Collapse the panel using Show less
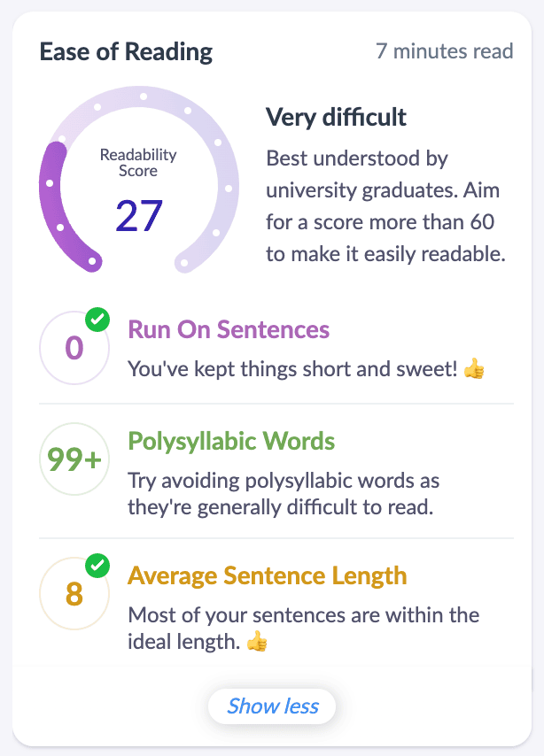This screenshot has width=544, height=756. 271,706
